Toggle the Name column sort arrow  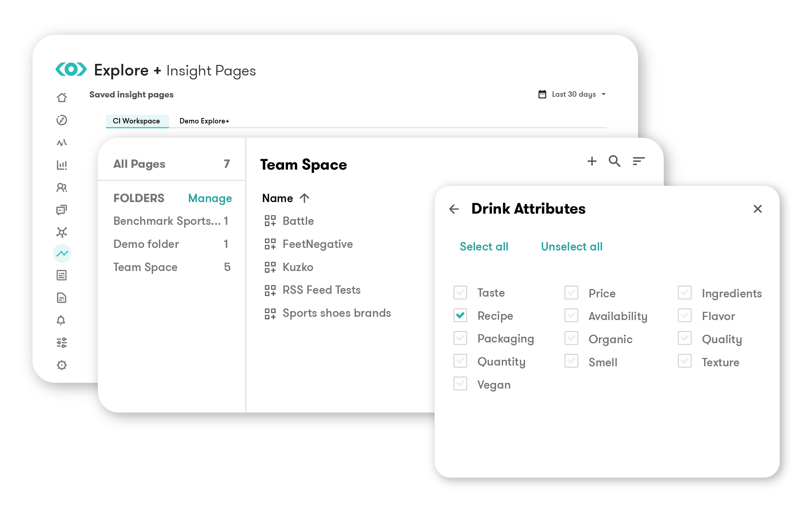(305, 198)
